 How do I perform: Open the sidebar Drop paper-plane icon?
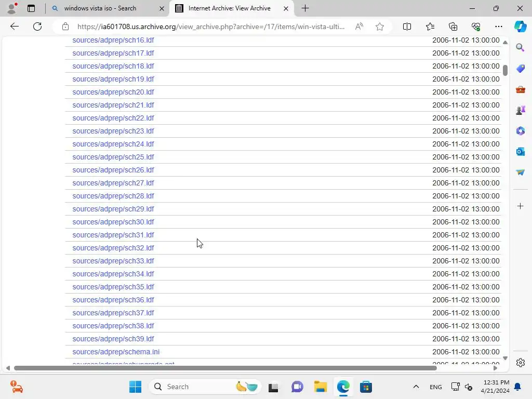(520, 172)
